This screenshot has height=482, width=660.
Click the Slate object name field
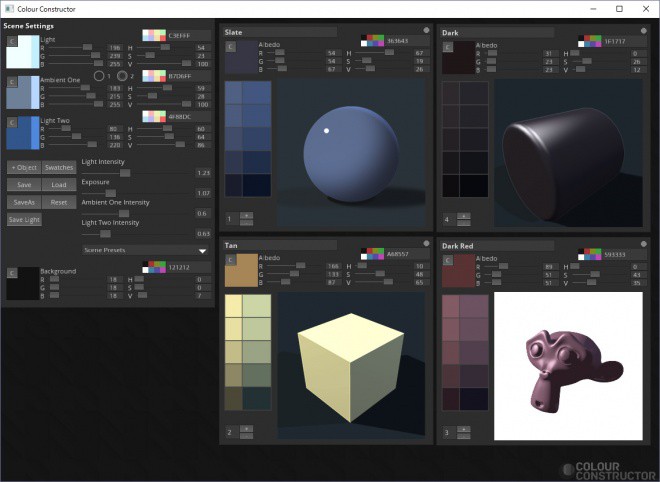(x=280, y=32)
